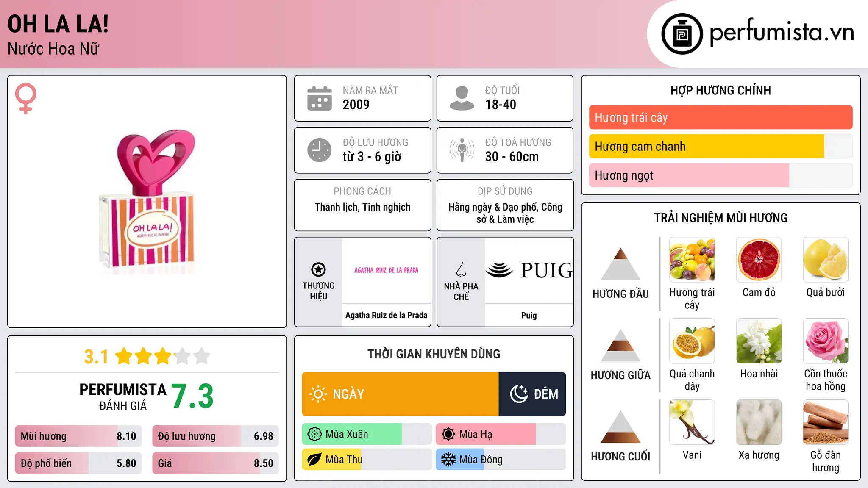Select the Mùa Thu season bar

click(x=367, y=460)
